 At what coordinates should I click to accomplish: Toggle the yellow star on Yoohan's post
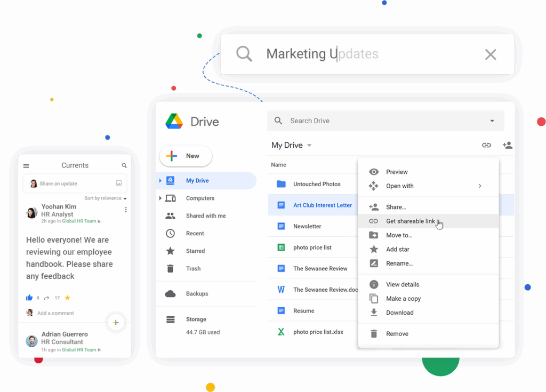[x=67, y=298]
